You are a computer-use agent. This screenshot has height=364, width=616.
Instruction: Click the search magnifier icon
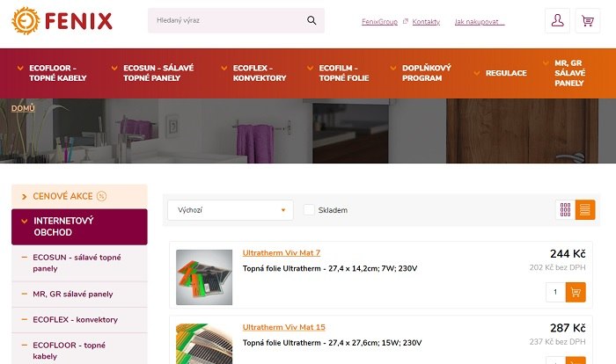312,20
